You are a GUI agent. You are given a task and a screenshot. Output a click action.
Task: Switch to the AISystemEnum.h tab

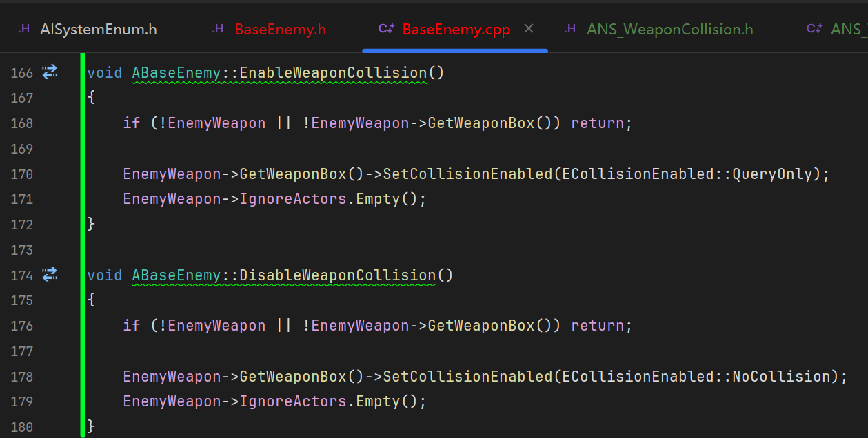pos(88,29)
